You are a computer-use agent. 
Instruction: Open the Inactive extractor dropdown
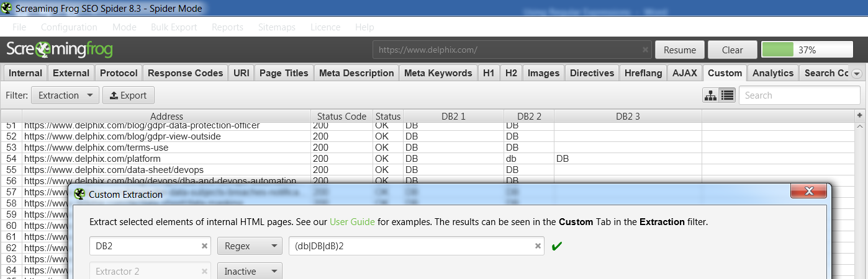tap(249, 272)
